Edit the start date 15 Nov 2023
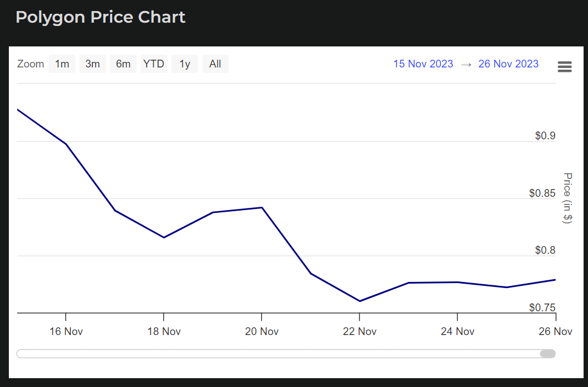Screen dimensions: 588x387 tap(423, 64)
